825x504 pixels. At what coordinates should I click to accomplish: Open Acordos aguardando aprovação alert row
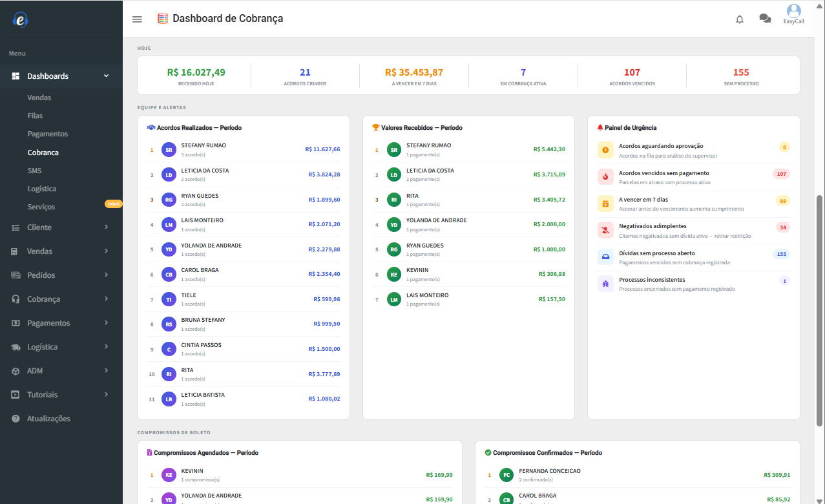click(694, 151)
